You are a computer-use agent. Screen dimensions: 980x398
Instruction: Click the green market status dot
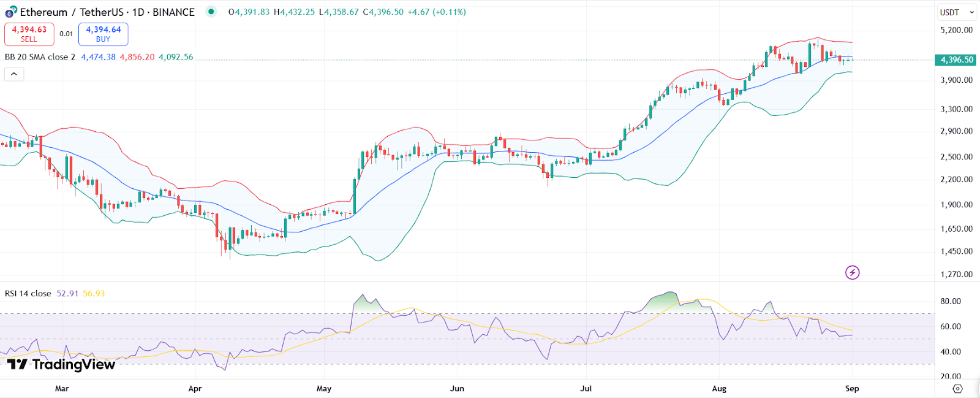tap(211, 12)
